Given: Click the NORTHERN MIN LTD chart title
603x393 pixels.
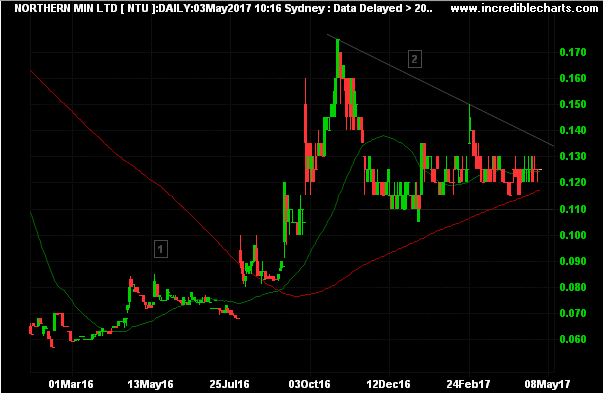Looking at the screenshot, I should coord(65,8).
